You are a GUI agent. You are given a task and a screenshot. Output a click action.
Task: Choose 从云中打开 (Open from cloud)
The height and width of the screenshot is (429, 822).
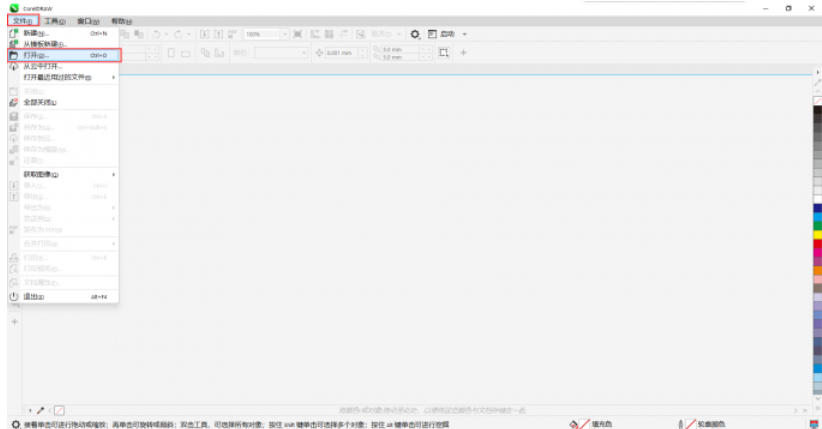63,66
